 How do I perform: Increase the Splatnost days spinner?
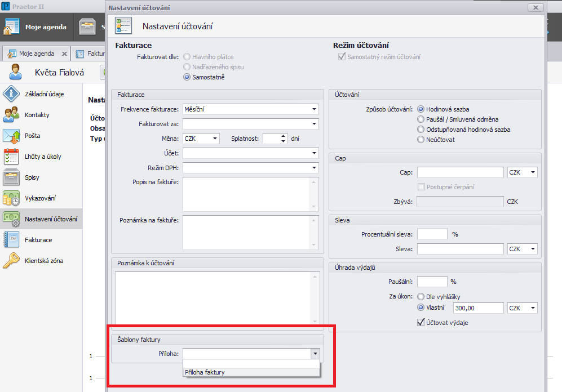tap(283, 136)
